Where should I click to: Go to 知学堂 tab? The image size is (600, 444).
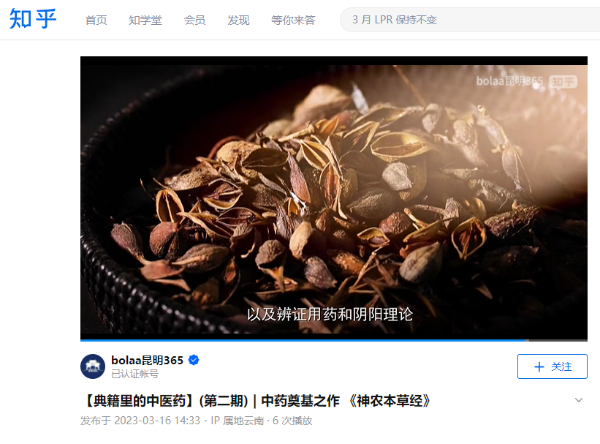[x=145, y=20]
